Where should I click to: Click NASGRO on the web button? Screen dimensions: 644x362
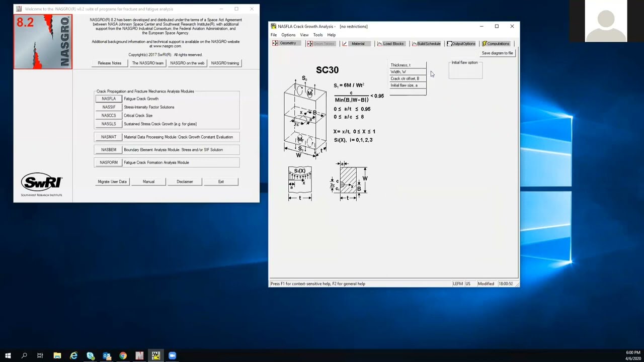point(187,63)
